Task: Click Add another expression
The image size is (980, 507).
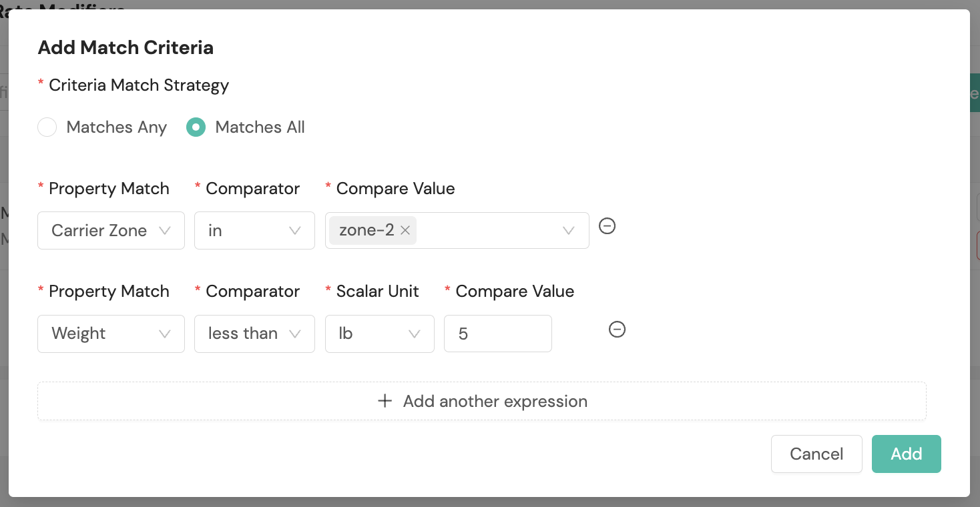Action: point(481,401)
